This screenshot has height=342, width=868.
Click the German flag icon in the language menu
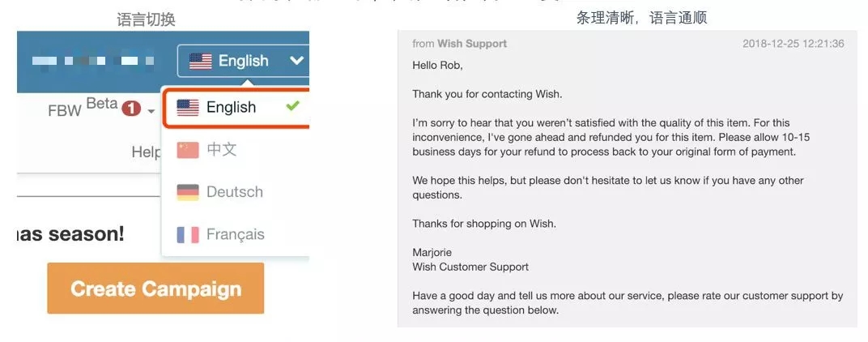click(x=188, y=192)
